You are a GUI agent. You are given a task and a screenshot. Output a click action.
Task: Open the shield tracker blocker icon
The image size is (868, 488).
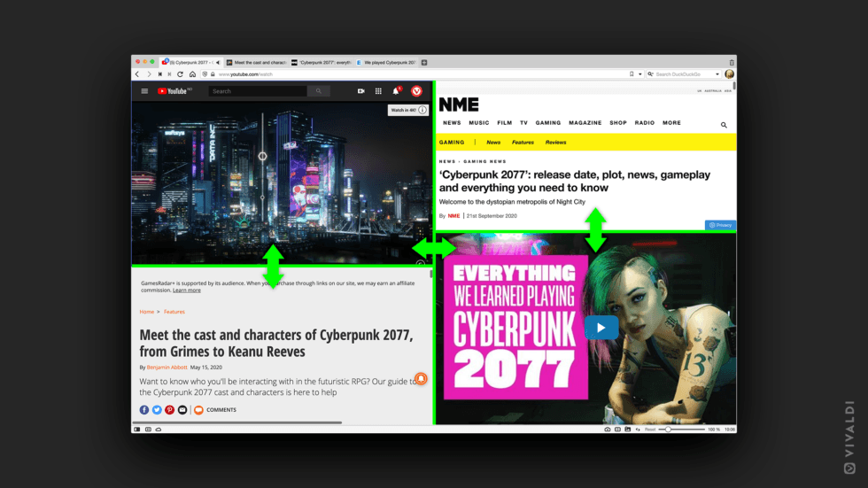click(205, 74)
